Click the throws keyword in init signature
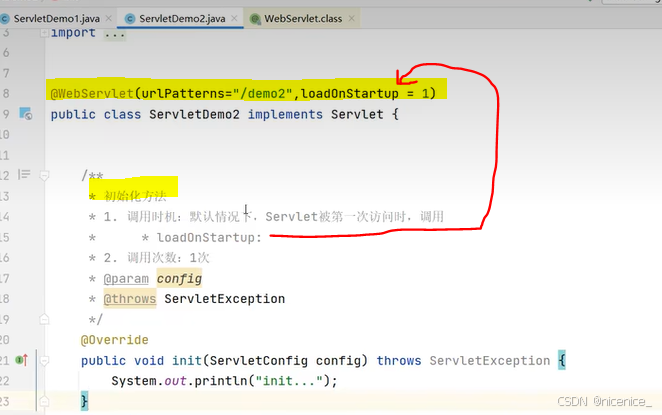The image size is (662, 415). point(399,361)
